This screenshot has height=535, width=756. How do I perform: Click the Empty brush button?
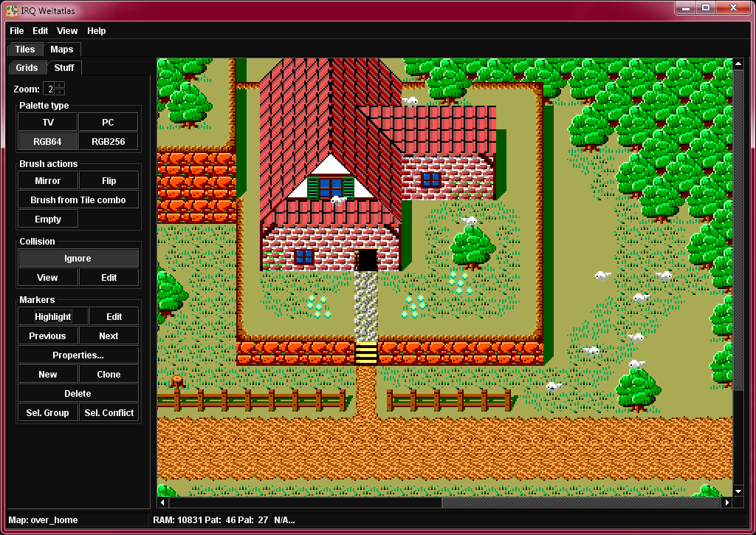click(48, 219)
